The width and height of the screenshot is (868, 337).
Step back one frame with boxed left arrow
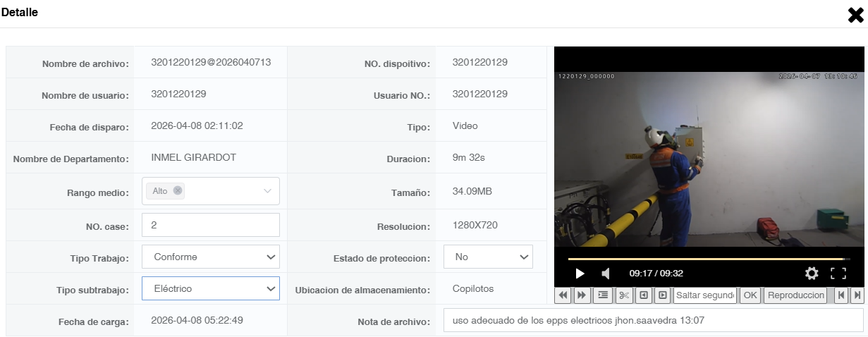pos(644,295)
